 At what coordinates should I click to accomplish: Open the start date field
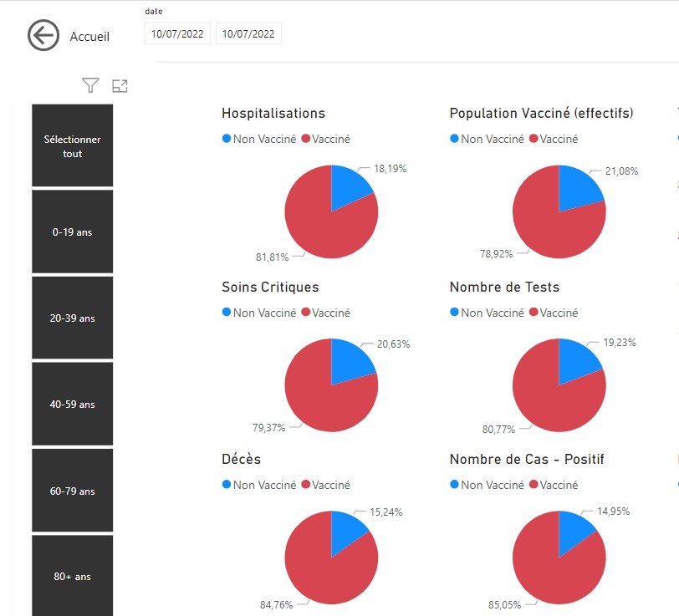[178, 34]
